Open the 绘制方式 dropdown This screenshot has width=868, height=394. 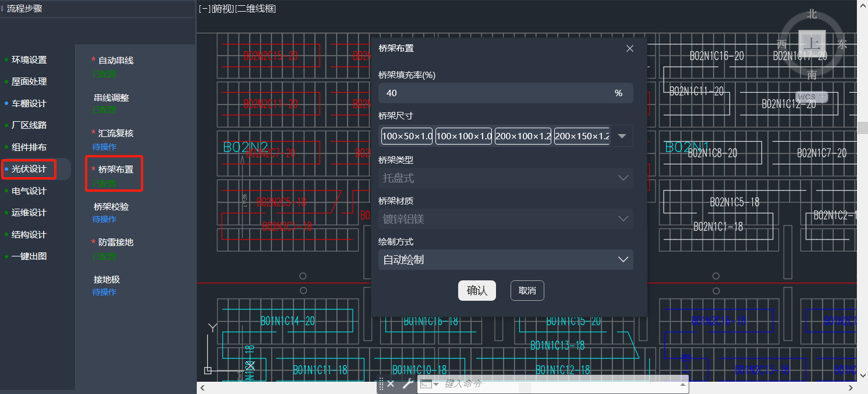[505, 260]
